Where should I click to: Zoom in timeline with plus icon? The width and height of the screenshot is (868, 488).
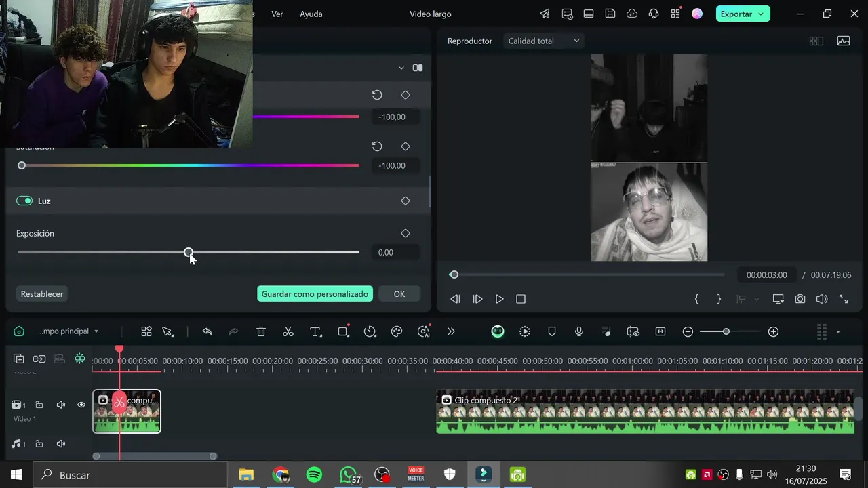[773, 331]
